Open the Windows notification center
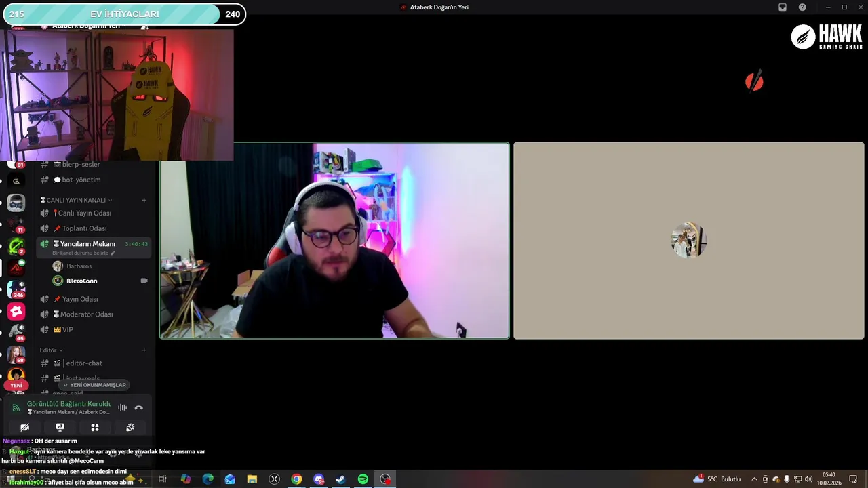The width and height of the screenshot is (868, 488). point(853,479)
